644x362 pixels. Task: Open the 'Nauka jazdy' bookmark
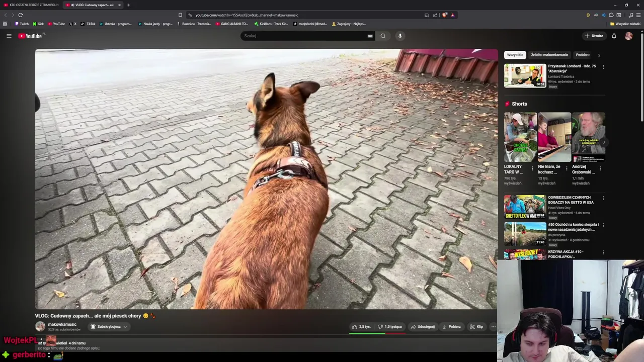click(155, 24)
